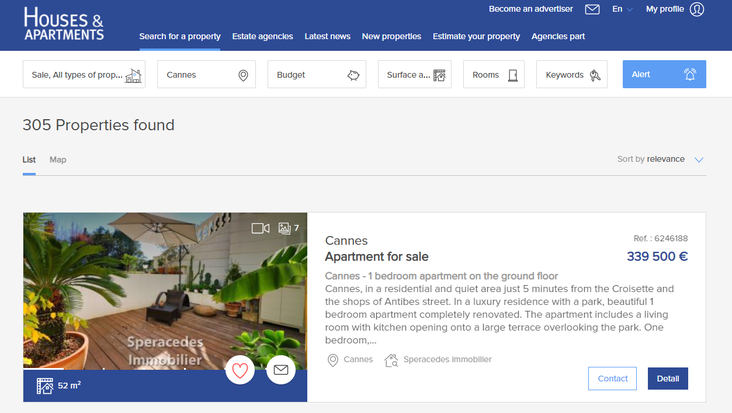Open the Apartment for sale title link

[377, 257]
